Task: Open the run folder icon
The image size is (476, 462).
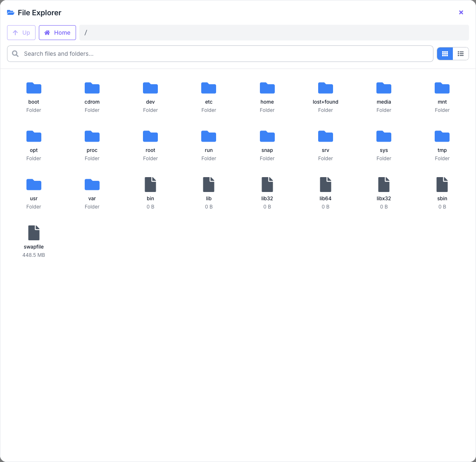Action: pos(209,136)
